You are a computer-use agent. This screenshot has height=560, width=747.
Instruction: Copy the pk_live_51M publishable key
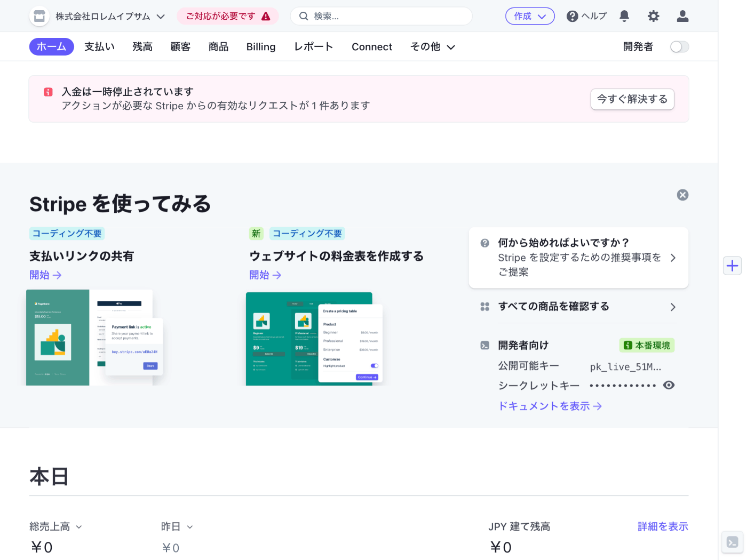click(625, 366)
